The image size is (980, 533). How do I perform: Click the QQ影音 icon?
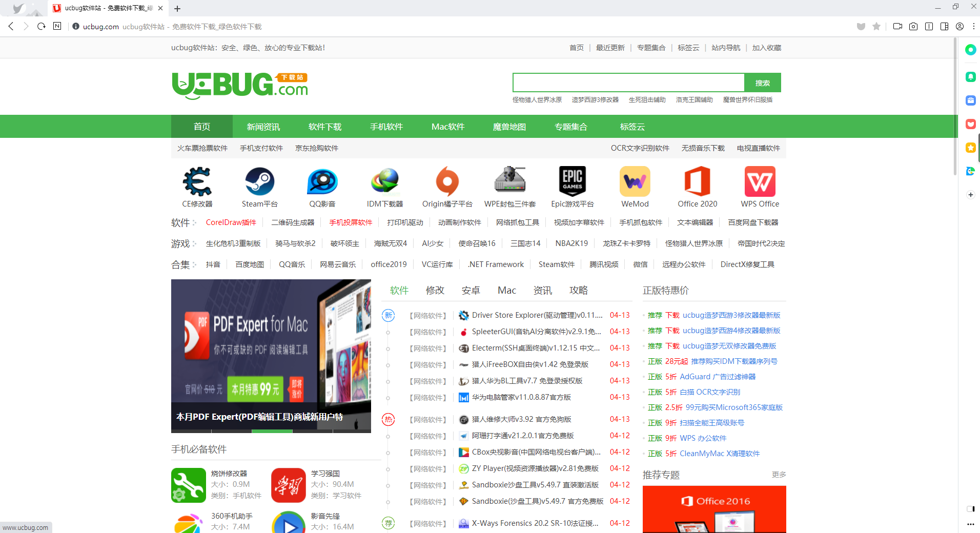(x=322, y=181)
